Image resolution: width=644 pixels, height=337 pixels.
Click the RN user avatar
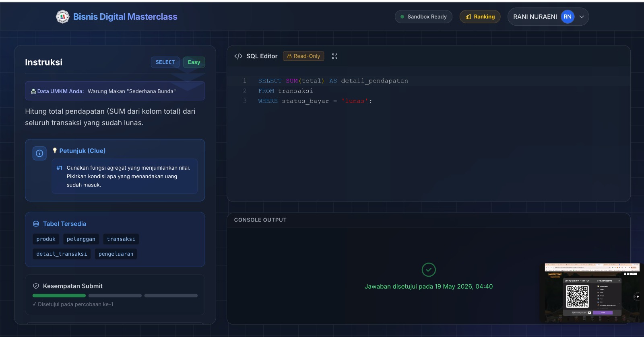[x=568, y=17]
